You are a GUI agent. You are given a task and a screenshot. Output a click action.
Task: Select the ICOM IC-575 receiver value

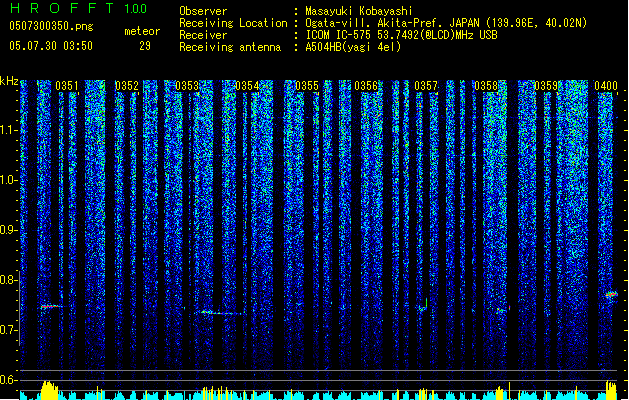(401, 35)
